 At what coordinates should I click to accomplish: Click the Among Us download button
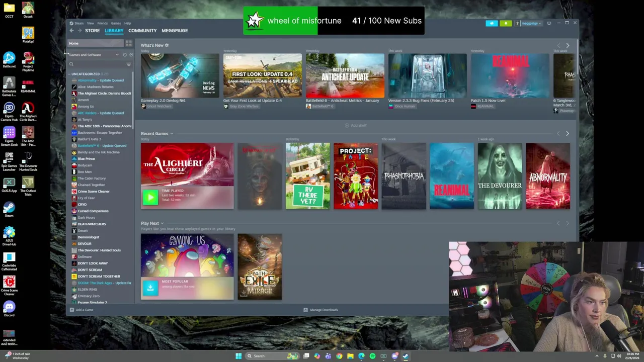[150, 287]
